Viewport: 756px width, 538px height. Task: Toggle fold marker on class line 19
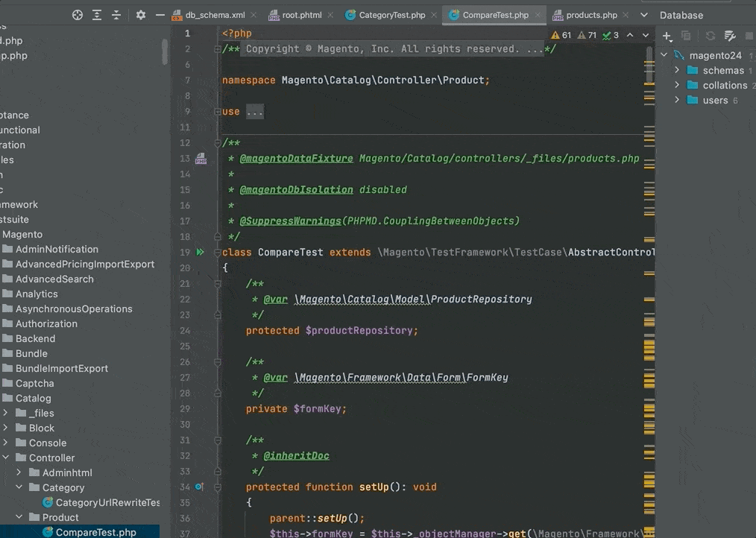click(217, 253)
